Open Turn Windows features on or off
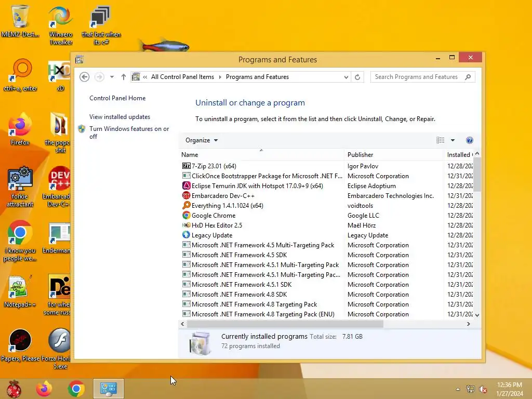The height and width of the screenshot is (399, 532). (x=129, y=132)
